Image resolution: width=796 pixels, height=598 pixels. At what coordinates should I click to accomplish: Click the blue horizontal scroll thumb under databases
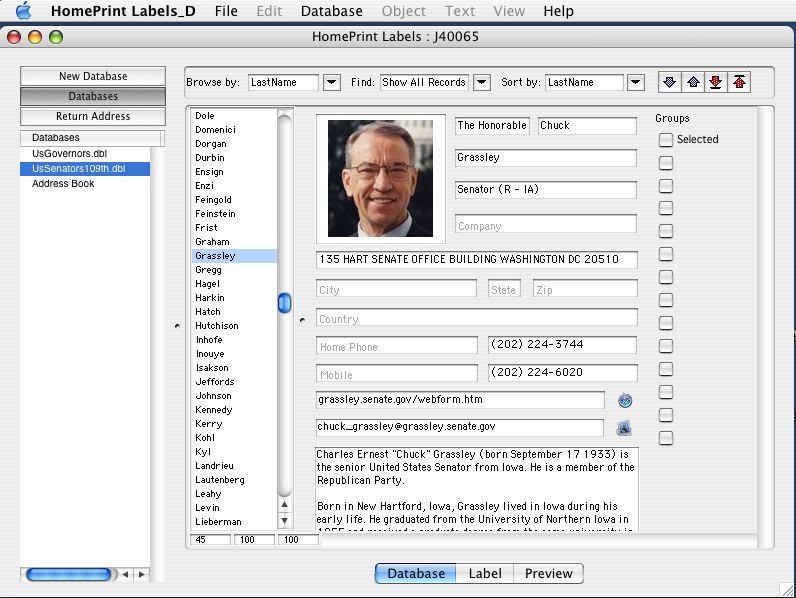(x=69, y=575)
